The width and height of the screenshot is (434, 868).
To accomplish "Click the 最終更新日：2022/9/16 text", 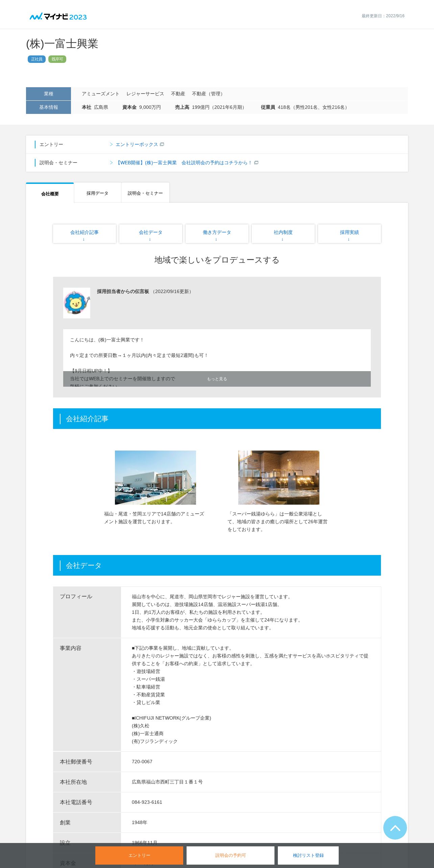I will (x=383, y=16).
